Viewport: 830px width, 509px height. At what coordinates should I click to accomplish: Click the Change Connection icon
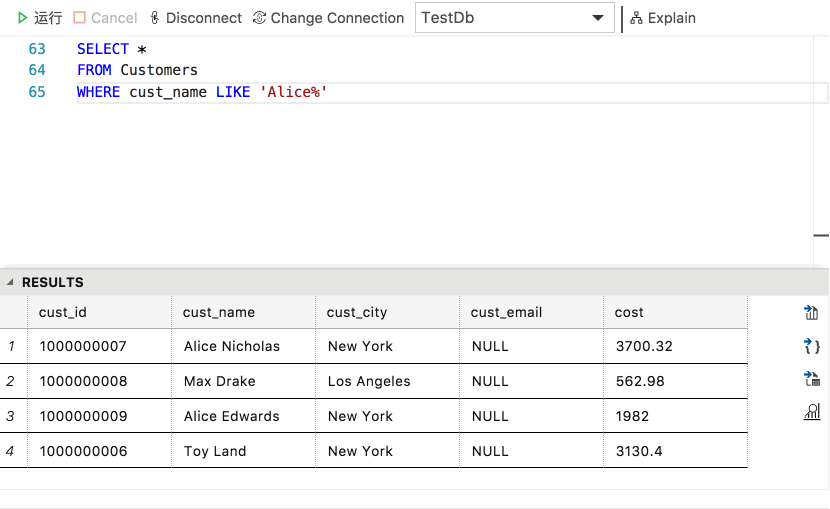coord(259,18)
